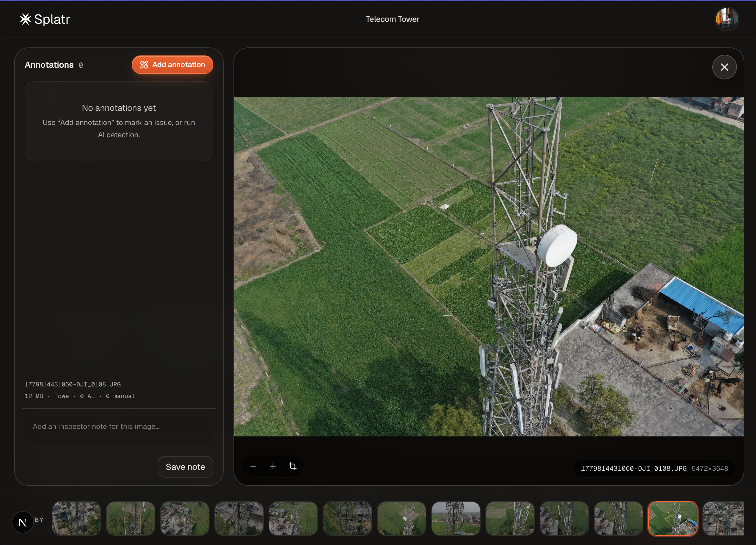Image resolution: width=756 pixels, height=545 pixels.
Task: Click the annotations count '0' beside the heading
Action: 81,65
